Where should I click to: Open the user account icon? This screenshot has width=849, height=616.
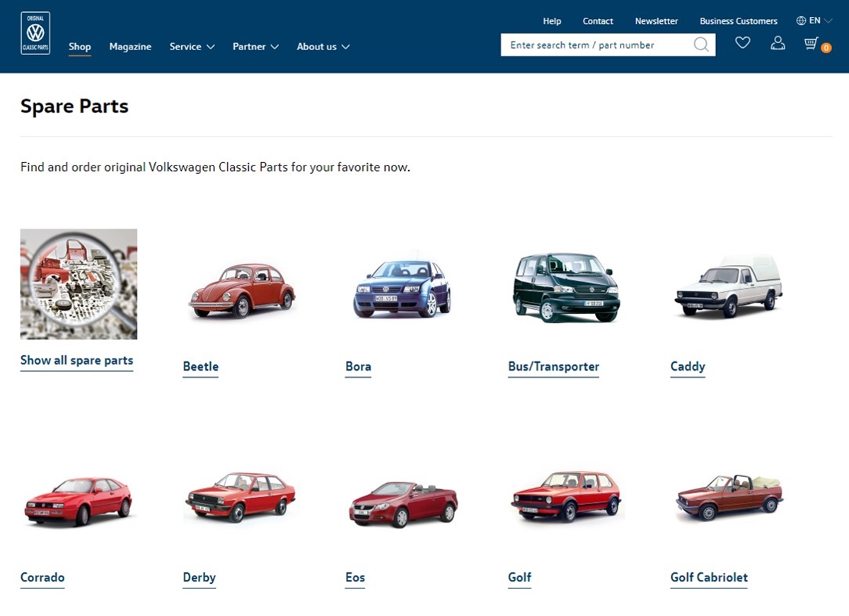pyautogui.click(x=778, y=44)
